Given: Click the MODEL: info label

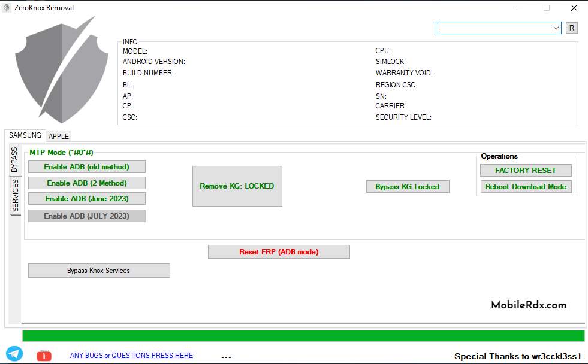Looking at the screenshot, I should click(x=135, y=51).
